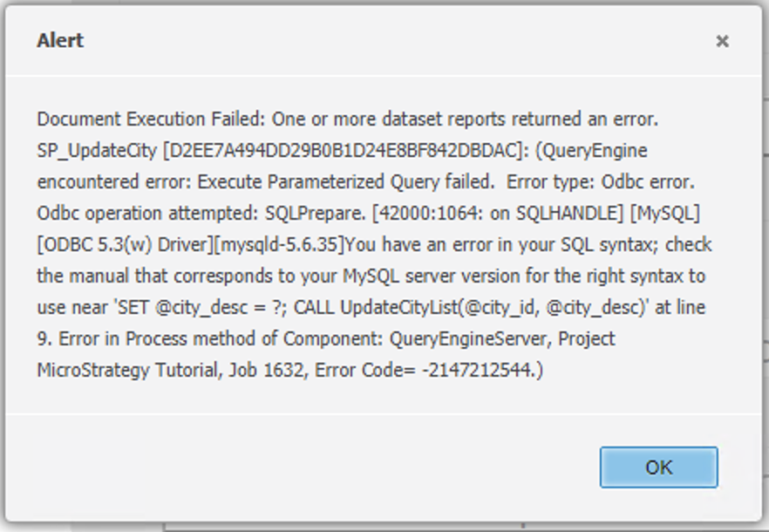Close the Alert dialog with the X
Image resolution: width=769 pixels, height=532 pixels.
[x=722, y=41]
